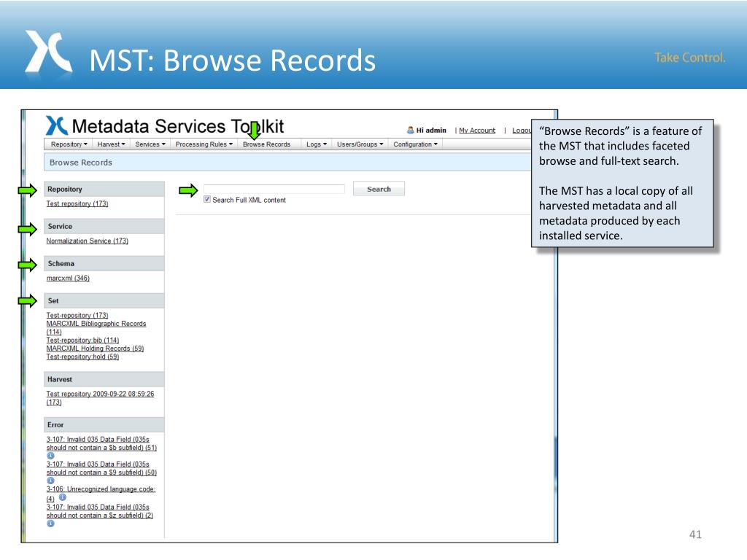Expand the Configuration menu
The width and height of the screenshot is (747, 560).
[415, 144]
